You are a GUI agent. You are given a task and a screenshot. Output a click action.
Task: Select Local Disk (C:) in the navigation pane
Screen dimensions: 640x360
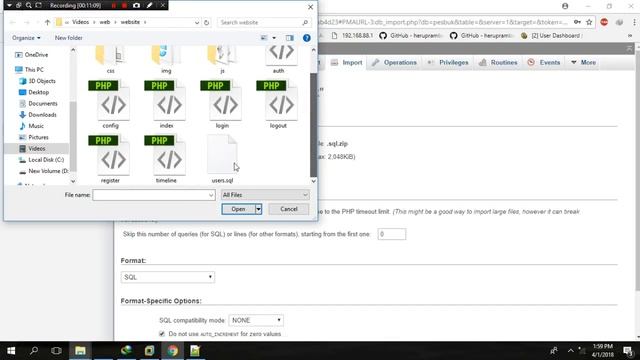pos(46,160)
